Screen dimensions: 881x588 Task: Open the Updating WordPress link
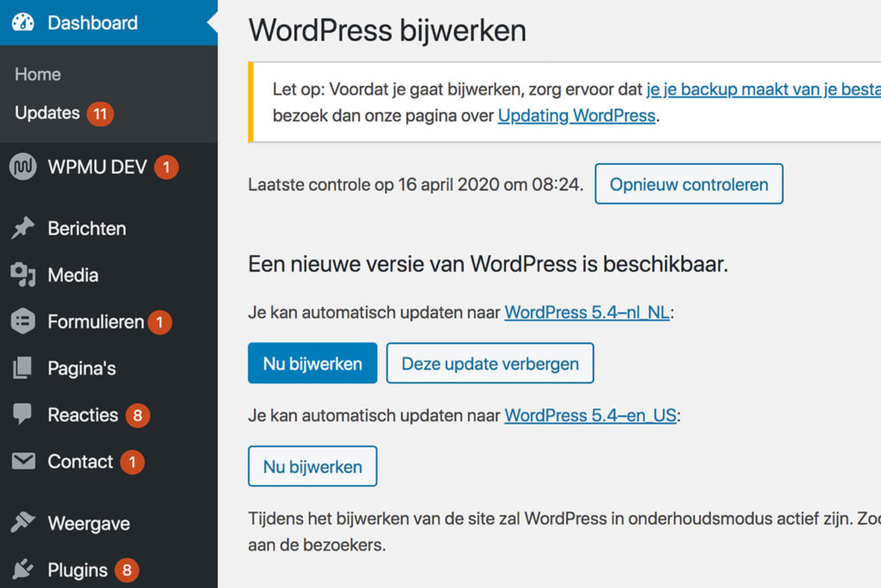tap(576, 115)
